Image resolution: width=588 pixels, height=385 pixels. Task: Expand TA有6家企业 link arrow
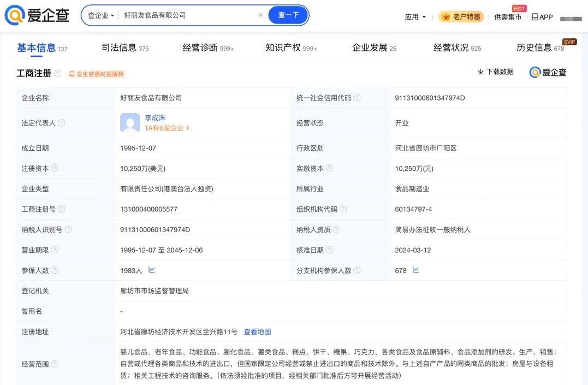[188, 128]
